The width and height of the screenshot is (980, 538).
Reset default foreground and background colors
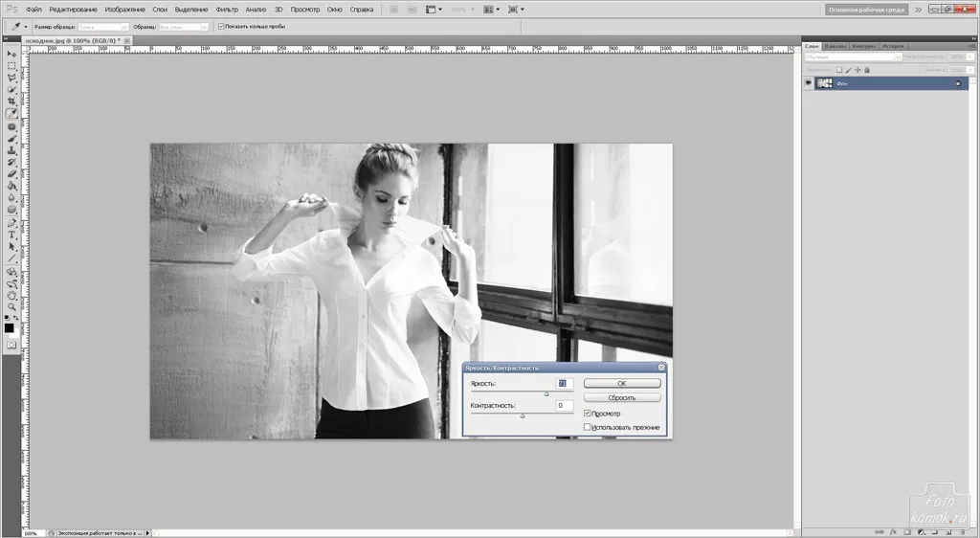[7, 319]
